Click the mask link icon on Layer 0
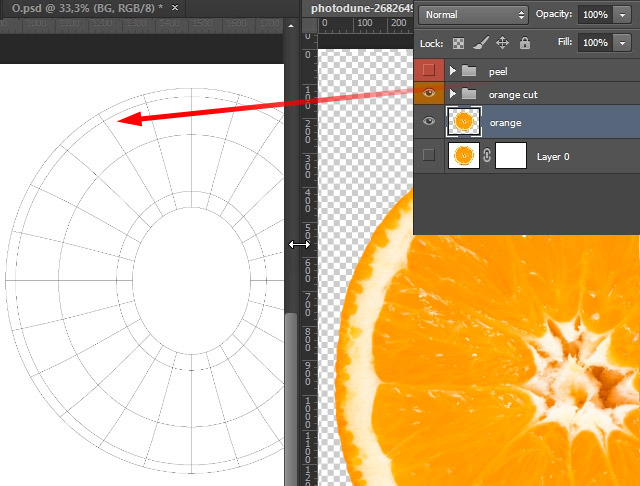This screenshot has height=486, width=640. click(487, 155)
